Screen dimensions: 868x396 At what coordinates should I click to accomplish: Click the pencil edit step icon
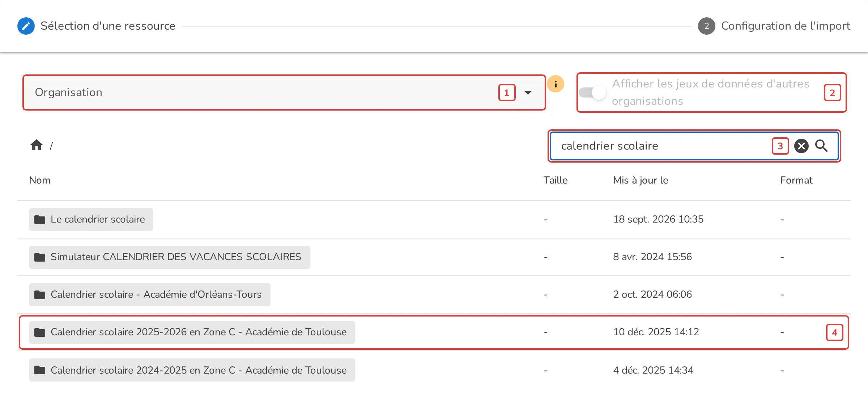pos(26,26)
